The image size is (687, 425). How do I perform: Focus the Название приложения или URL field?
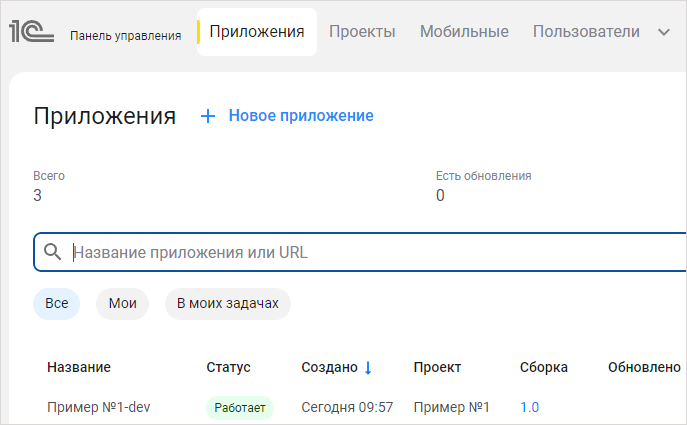pos(360,252)
